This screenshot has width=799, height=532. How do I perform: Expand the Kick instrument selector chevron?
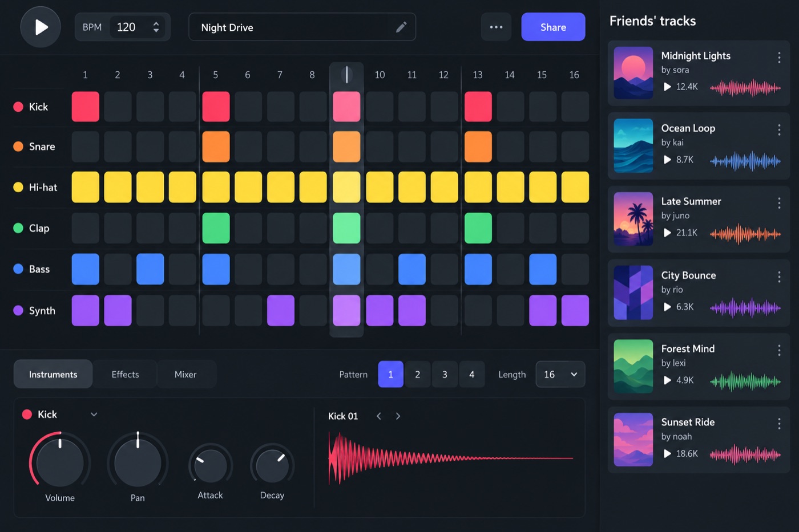point(94,415)
